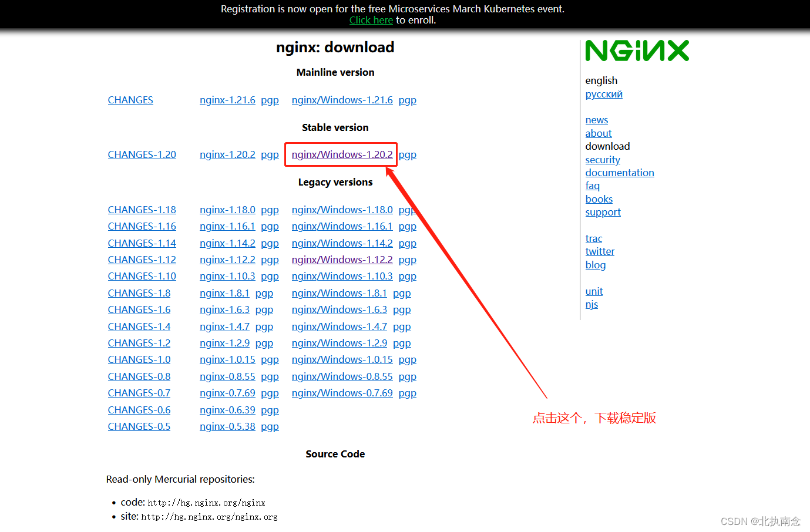Image resolution: width=810 pixels, height=532 pixels.
Task: Download nginx/Windows-1.16.1
Action: [x=342, y=226]
